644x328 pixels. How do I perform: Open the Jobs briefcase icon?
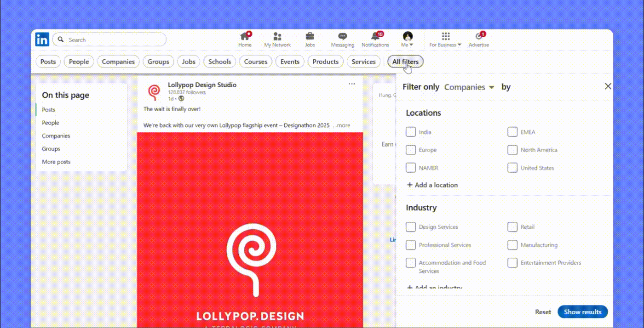(x=310, y=37)
